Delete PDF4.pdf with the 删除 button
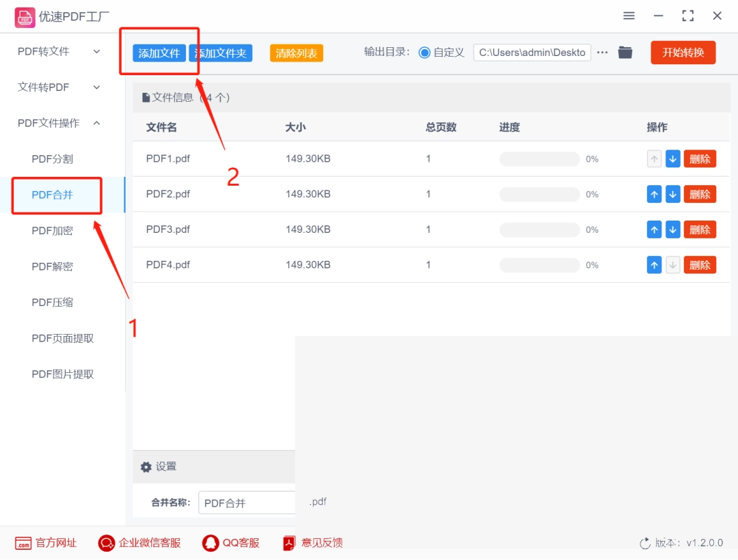Viewport: 738px width, 560px height. (x=700, y=265)
